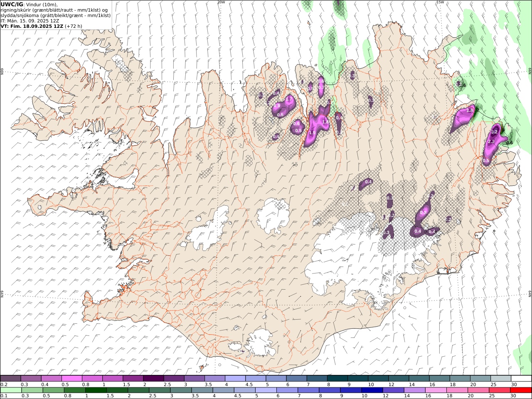This screenshot has width=532, height=399.
Task: Select lower scale bright red swatch above 30
Action: click(x=521, y=390)
